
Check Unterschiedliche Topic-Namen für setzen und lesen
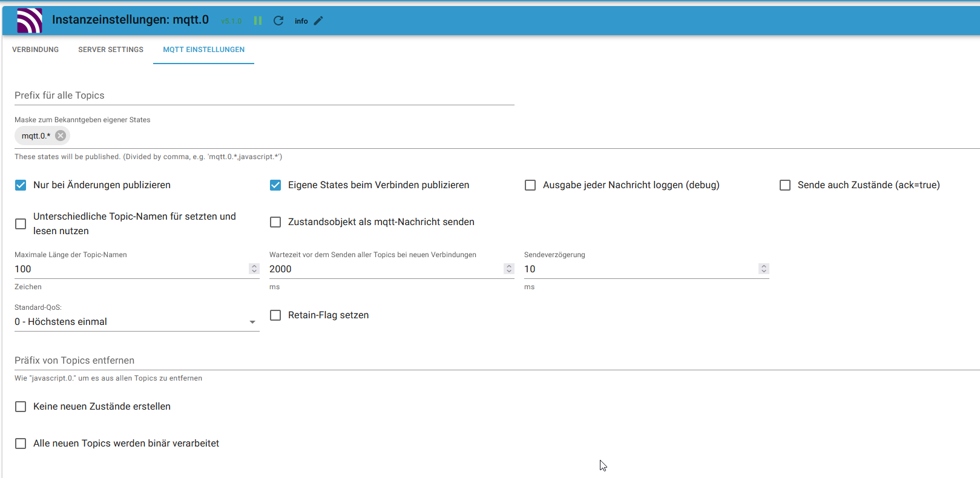tap(21, 224)
